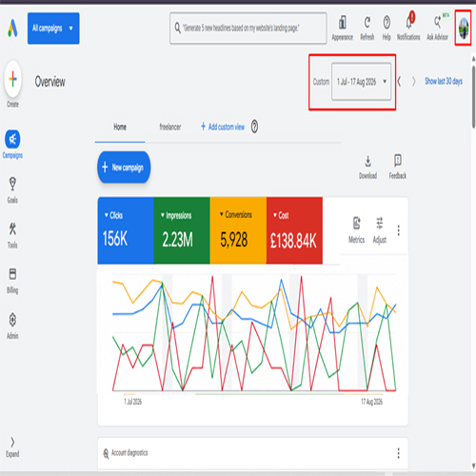
Task: Click the 17 Aug 2026 axis label
Action: pos(371,402)
